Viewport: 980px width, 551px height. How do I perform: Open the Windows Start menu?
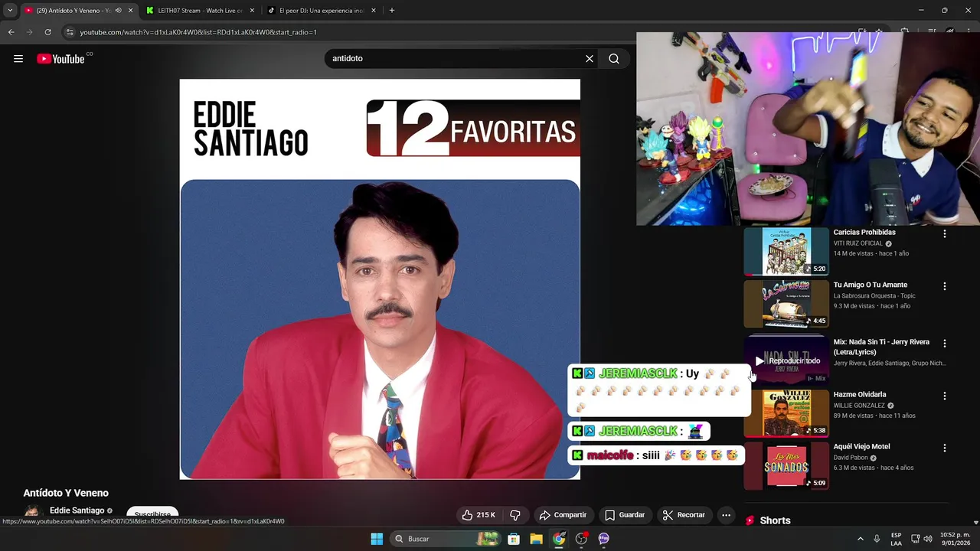(377, 539)
